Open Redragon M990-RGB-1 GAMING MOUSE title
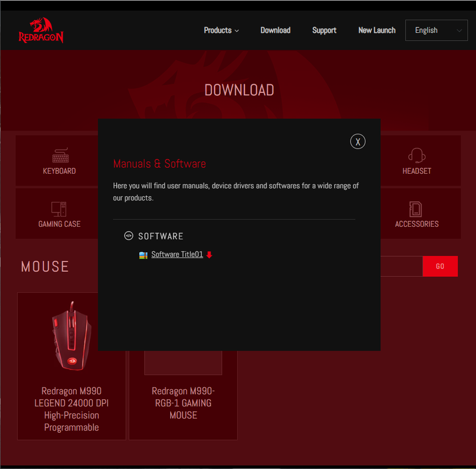This screenshot has height=469, width=476. click(183, 403)
